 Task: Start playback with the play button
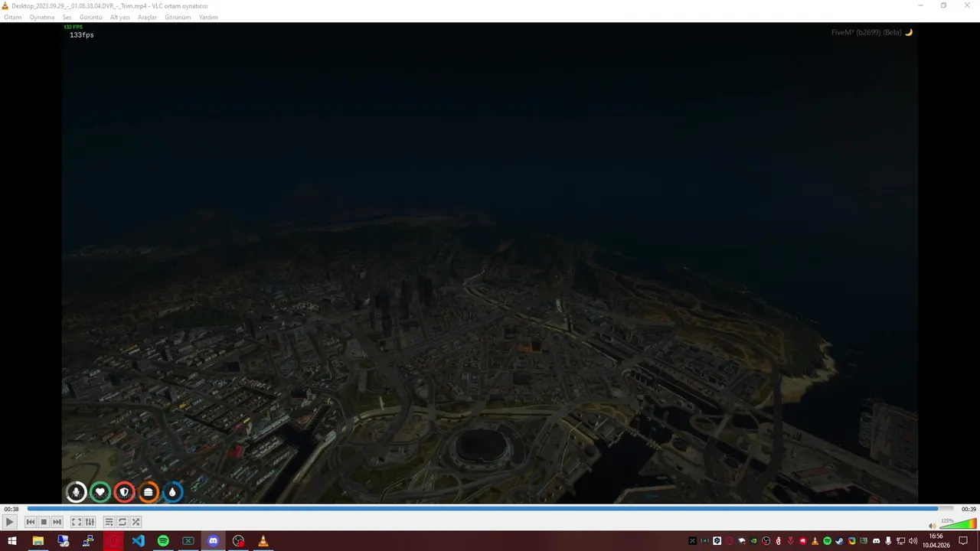[9, 522]
